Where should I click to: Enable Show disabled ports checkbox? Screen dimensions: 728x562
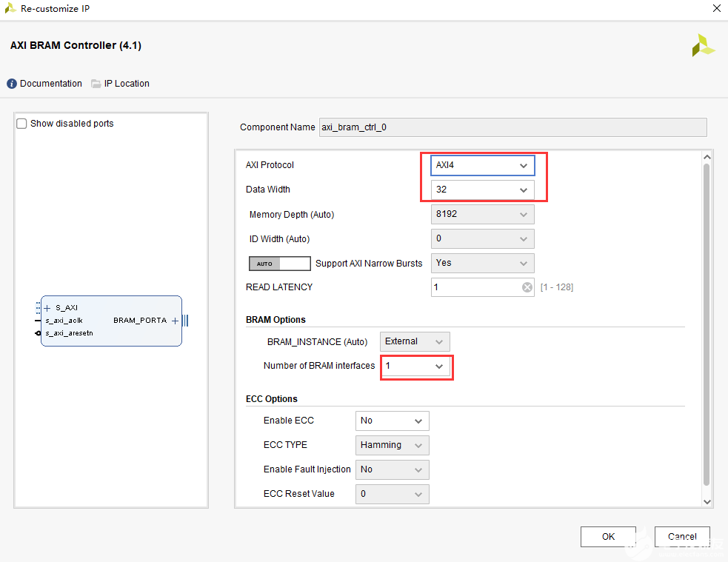(x=21, y=124)
